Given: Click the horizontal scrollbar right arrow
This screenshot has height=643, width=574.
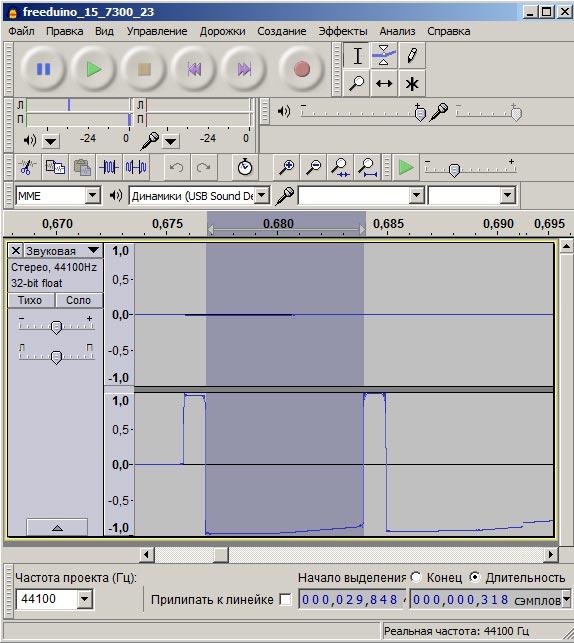Looking at the screenshot, I should click(551, 555).
